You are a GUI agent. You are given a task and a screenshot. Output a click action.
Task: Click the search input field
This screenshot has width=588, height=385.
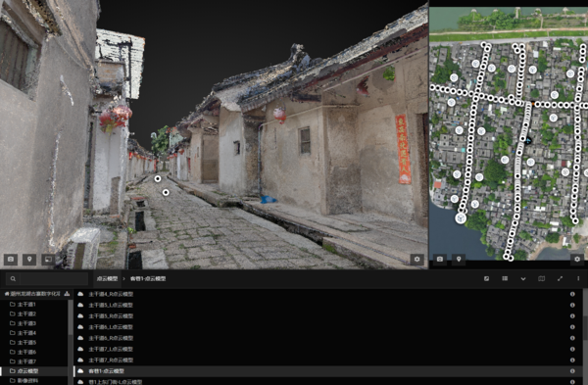tap(54, 278)
